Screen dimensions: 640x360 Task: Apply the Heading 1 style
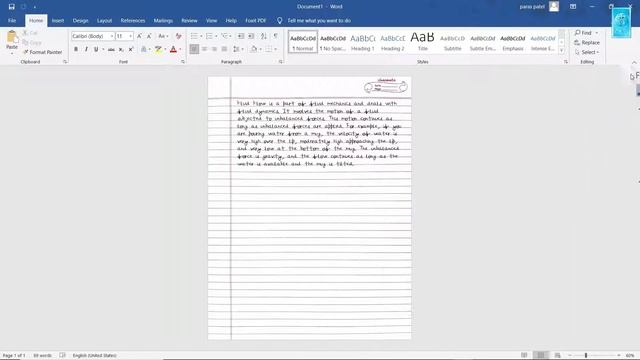pos(362,42)
